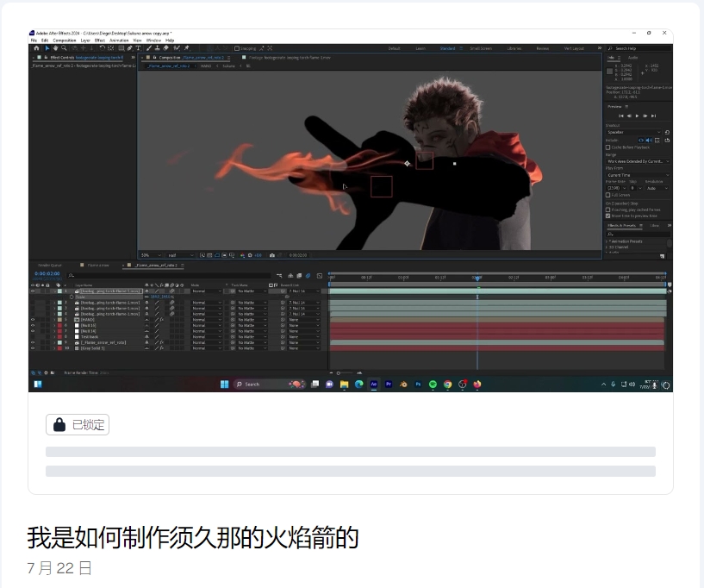Open Mode dropdown for Test track layer
Image resolution: width=704 pixels, height=588 pixels.
207,336
